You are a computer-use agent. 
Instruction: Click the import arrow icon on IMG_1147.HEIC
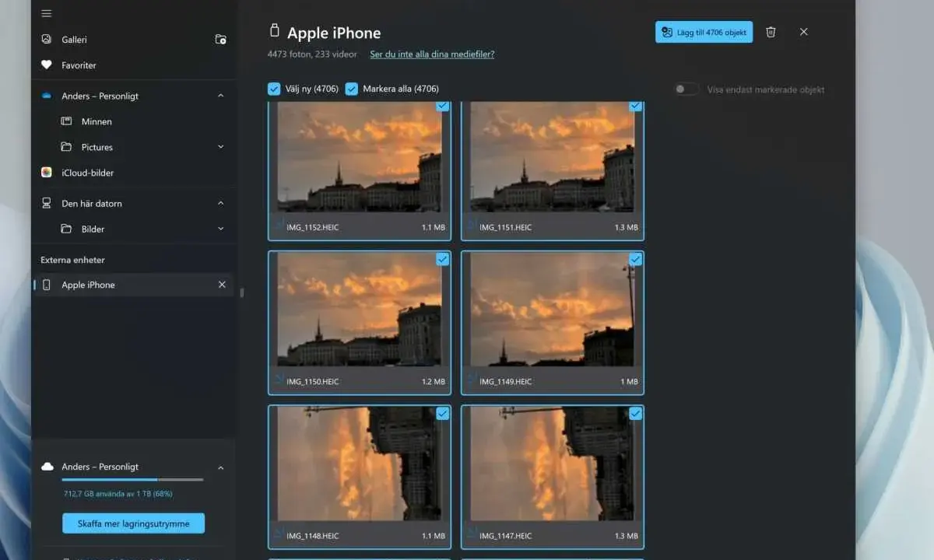[x=471, y=533]
